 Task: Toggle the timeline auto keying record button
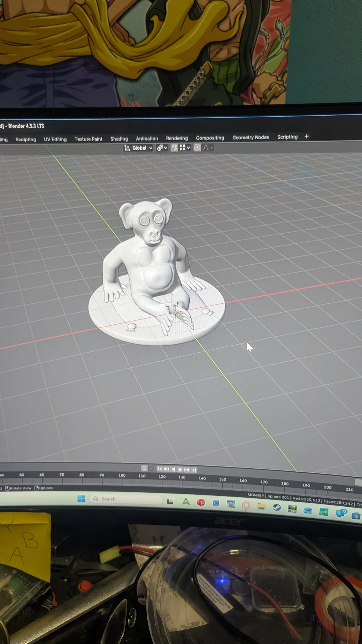(144, 468)
